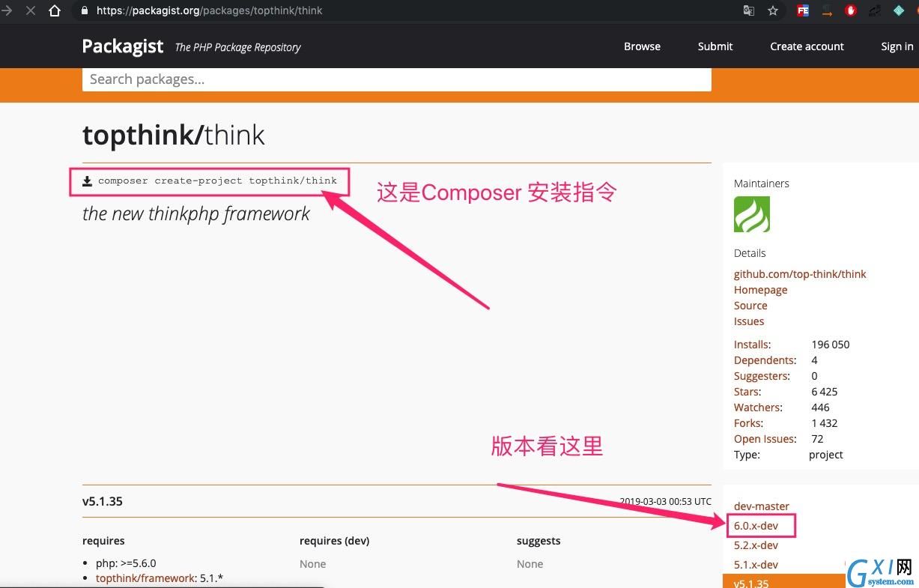Open the Open Issues link
The width and height of the screenshot is (919, 588).
(765, 439)
